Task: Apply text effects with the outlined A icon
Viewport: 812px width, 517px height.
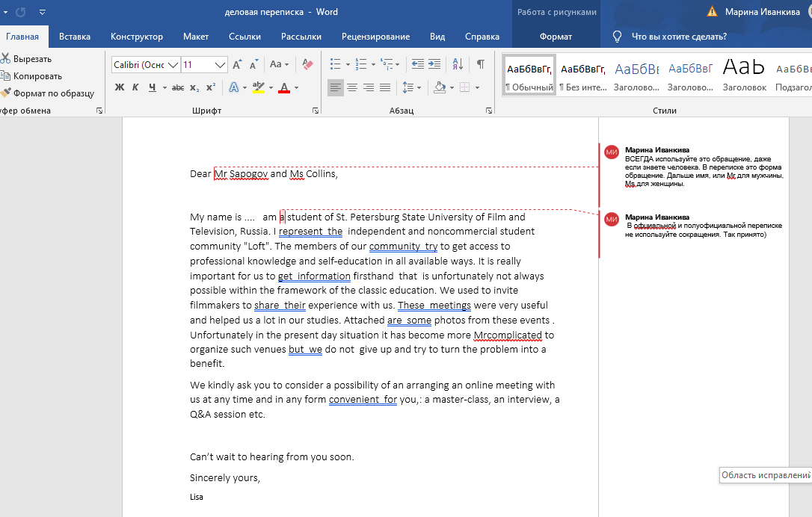Action: (x=234, y=87)
